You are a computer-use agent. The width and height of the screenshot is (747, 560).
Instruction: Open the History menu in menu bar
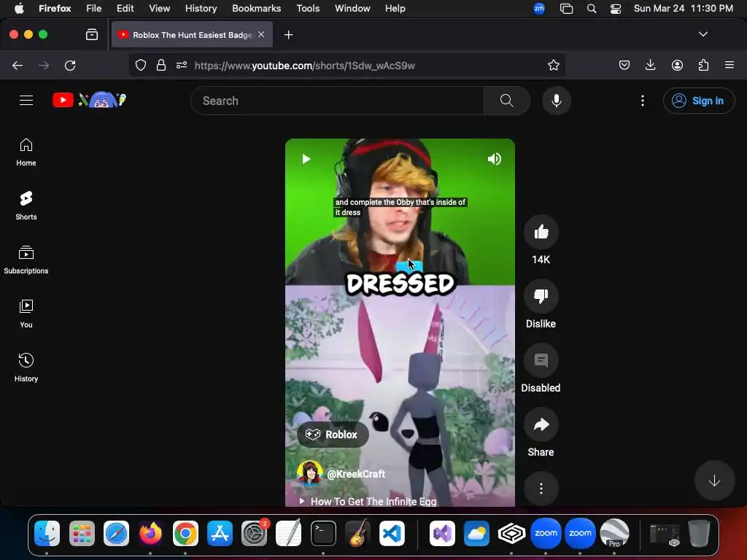click(x=201, y=8)
